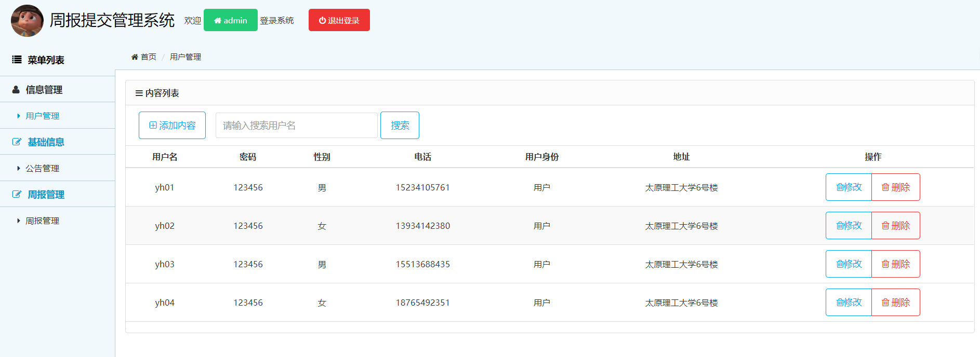The image size is (980, 357).
Task: Click 修改 for user yh01
Action: coord(849,187)
